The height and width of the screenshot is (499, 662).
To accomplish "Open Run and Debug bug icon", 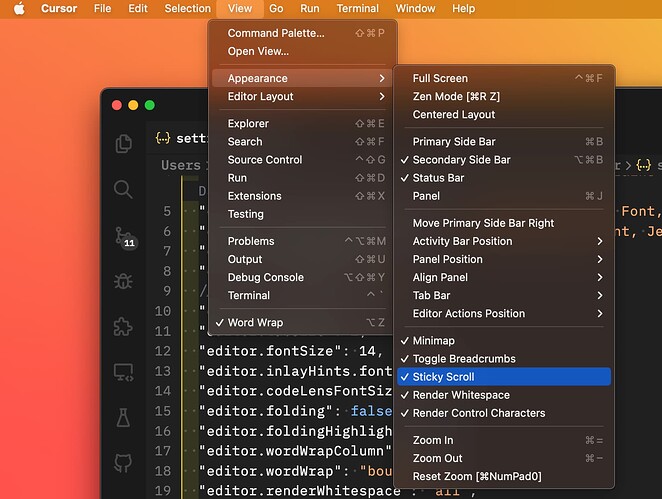I will [x=123, y=281].
